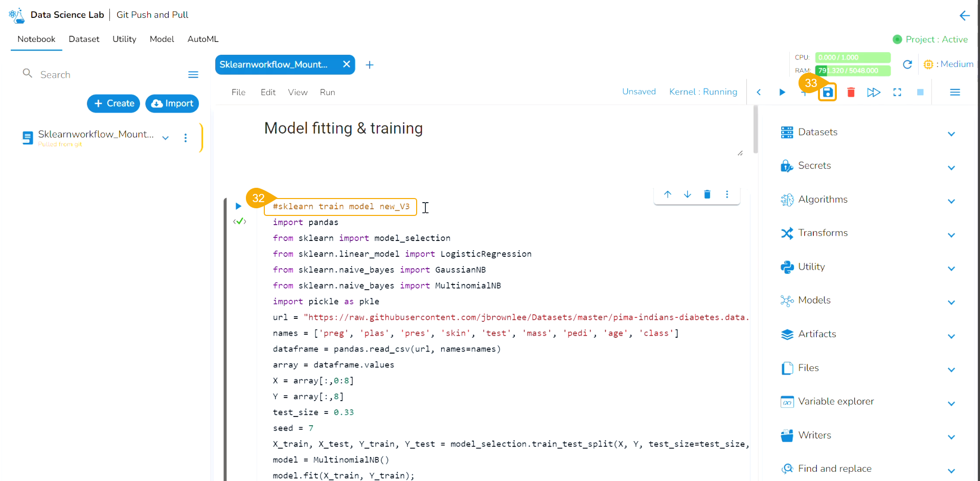Click the Create button

113,103
